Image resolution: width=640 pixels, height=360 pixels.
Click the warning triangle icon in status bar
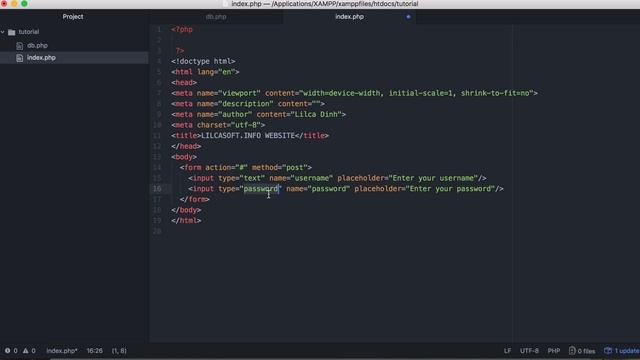(x=26, y=351)
